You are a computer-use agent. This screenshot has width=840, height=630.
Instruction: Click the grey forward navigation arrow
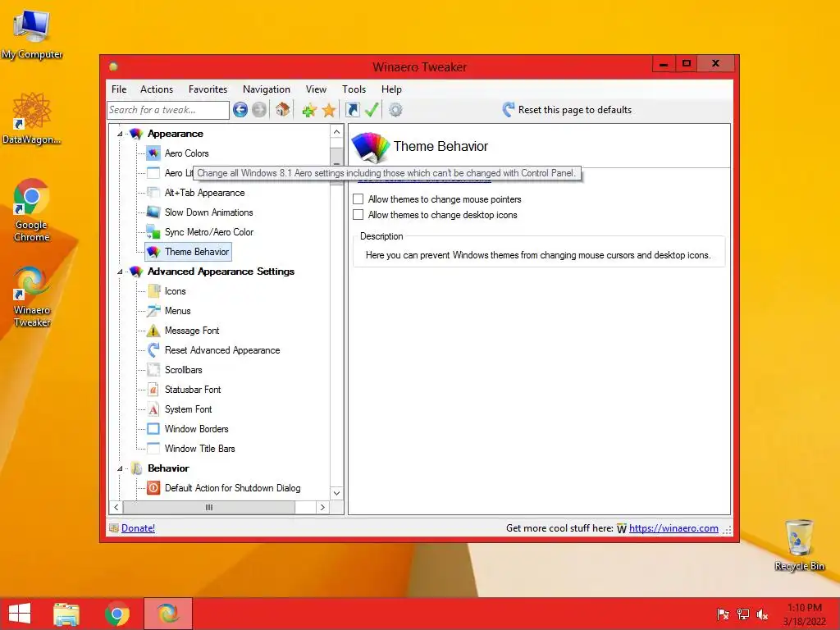pos(259,110)
